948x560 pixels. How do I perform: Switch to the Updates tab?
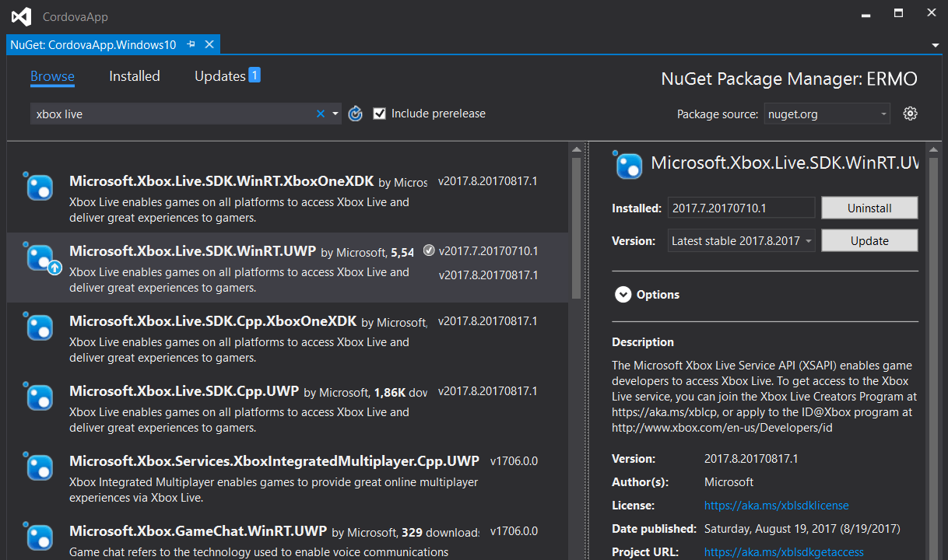tap(220, 76)
